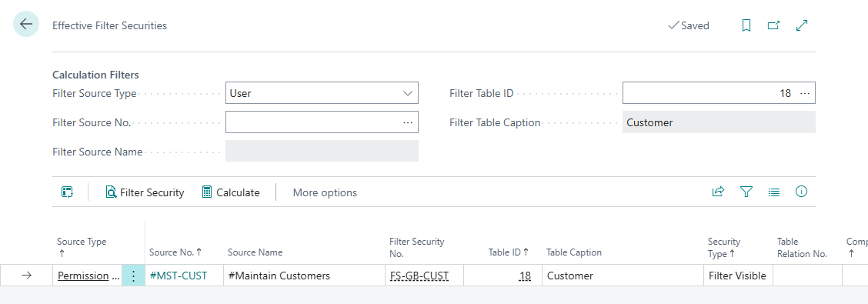Select the Permission source type cell
Screen dimensions: 868x304
[88, 276]
